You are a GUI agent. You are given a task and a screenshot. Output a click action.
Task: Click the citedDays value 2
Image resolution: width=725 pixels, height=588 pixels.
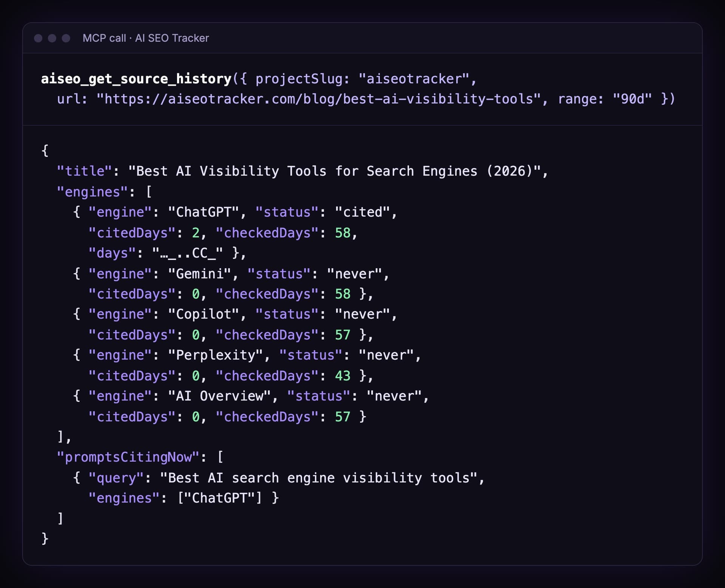coord(196,233)
